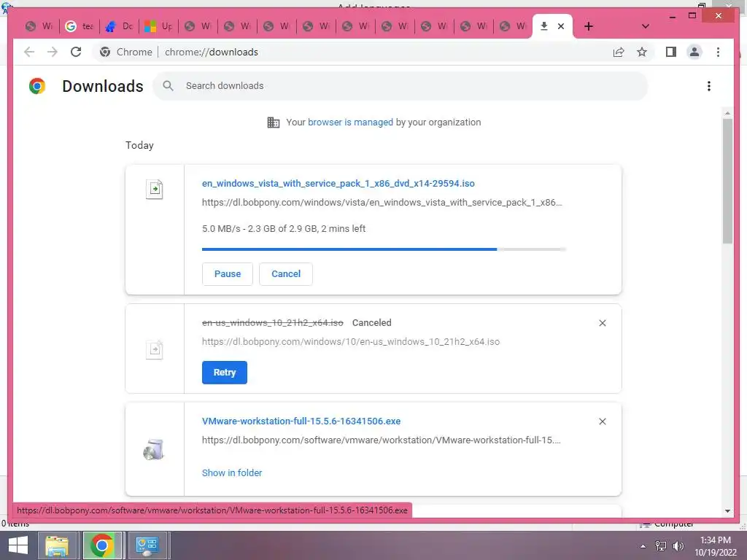Cancel the Vista ISO download
Image resolution: width=747 pixels, height=560 pixels.
click(x=286, y=274)
